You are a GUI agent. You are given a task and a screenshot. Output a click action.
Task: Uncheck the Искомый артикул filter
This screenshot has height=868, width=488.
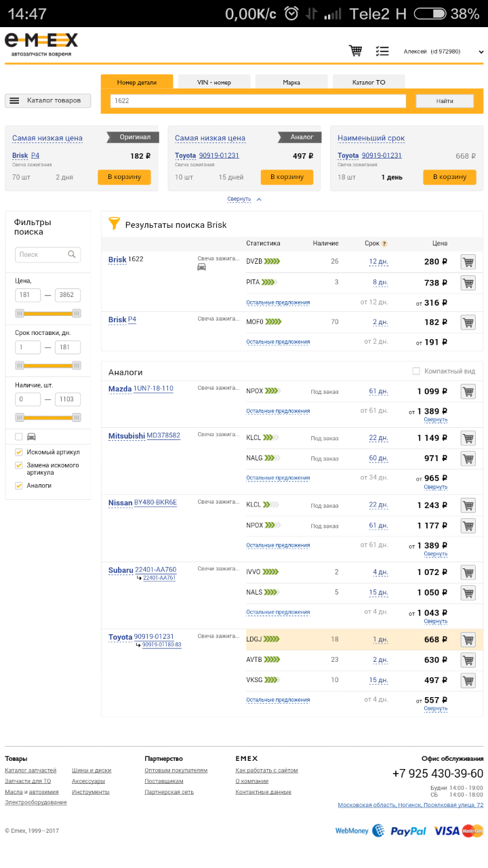coord(19,452)
